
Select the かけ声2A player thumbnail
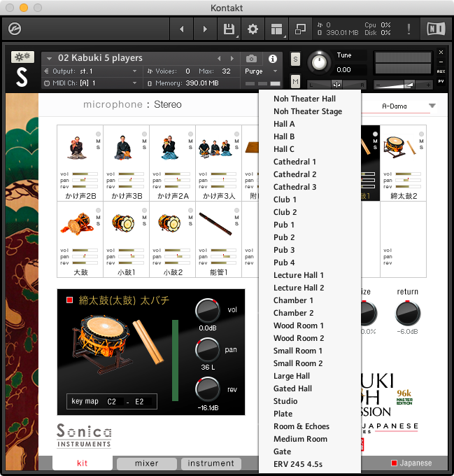pos(169,148)
